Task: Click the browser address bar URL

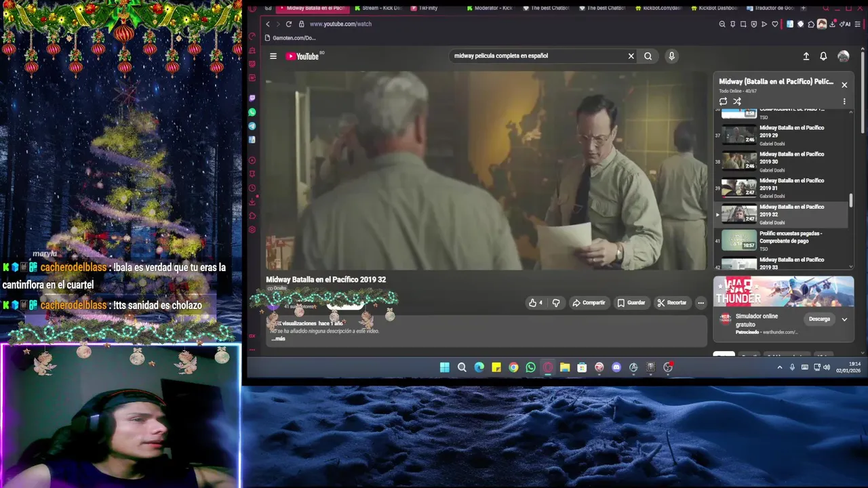Action: [x=340, y=24]
